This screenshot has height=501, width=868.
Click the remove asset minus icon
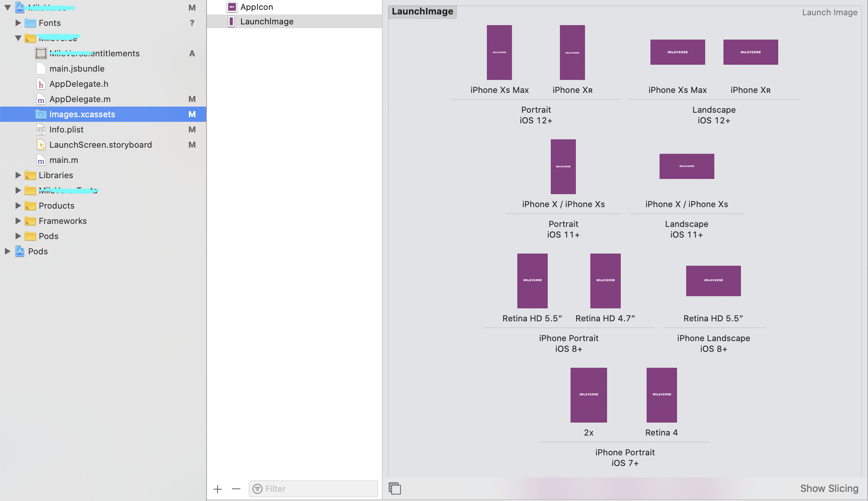click(236, 489)
